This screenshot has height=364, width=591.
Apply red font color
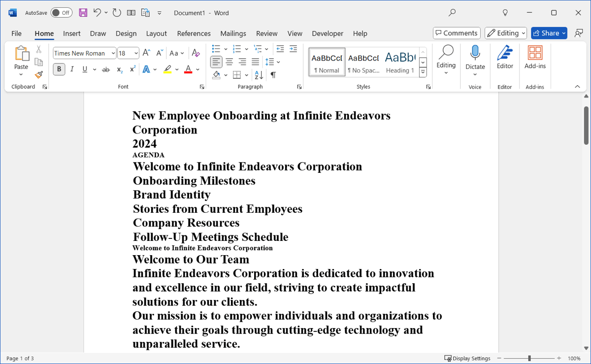coord(188,69)
